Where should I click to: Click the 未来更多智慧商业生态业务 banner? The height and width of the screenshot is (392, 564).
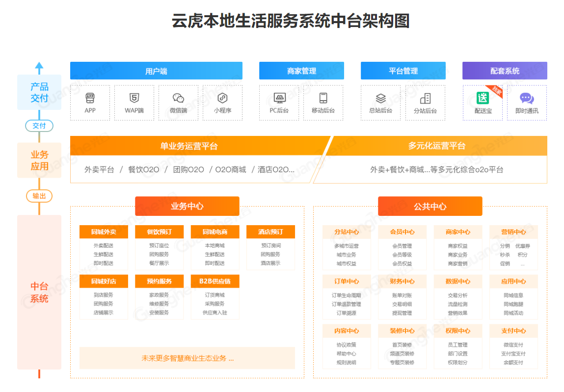[187, 358]
